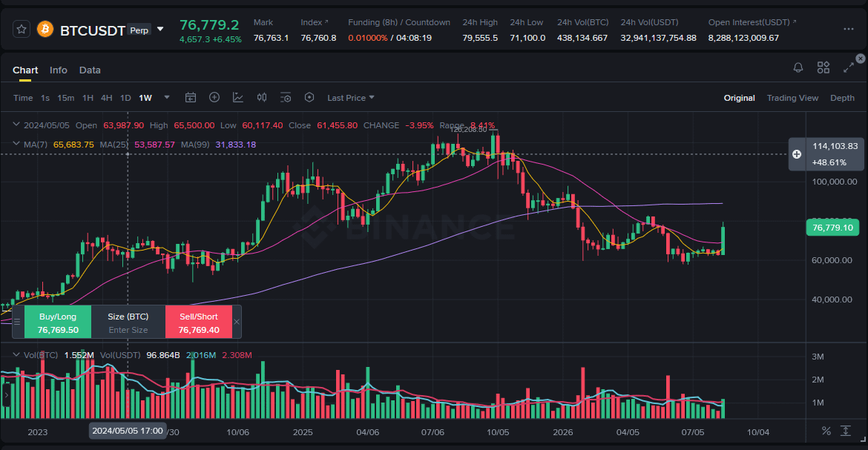Click the 2024/05/05 17:00 time label
Image resolution: width=868 pixels, height=450 pixels.
tap(128, 431)
